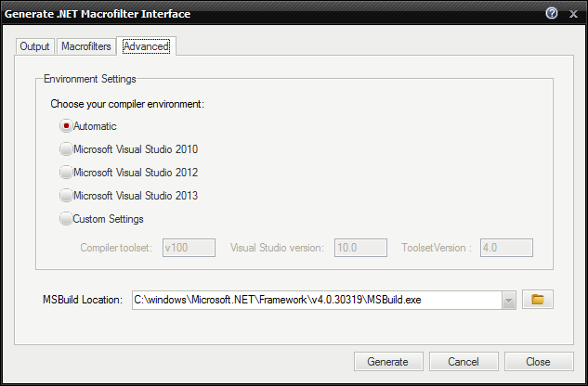Viewport: 588px width, 386px height.
Task: Click the Cancel button
Action: click(x=464, y=362)
